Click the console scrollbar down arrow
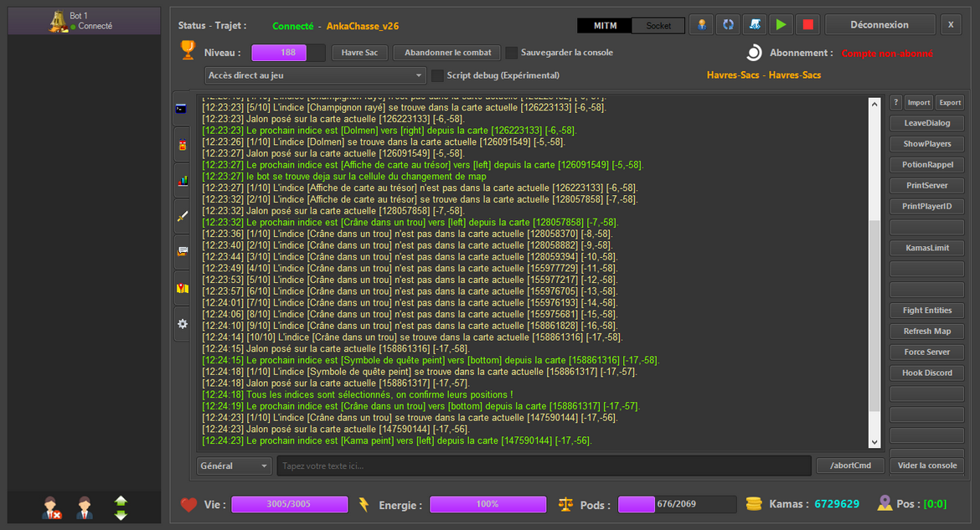980x530 pixels. click(874, 442)
